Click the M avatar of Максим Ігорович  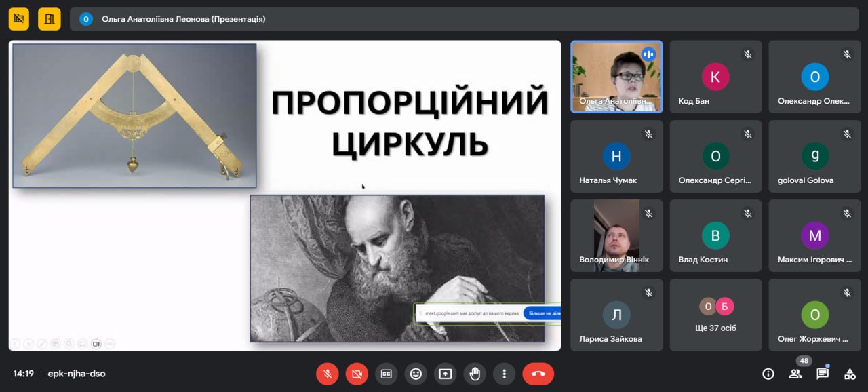click(814, 235)
